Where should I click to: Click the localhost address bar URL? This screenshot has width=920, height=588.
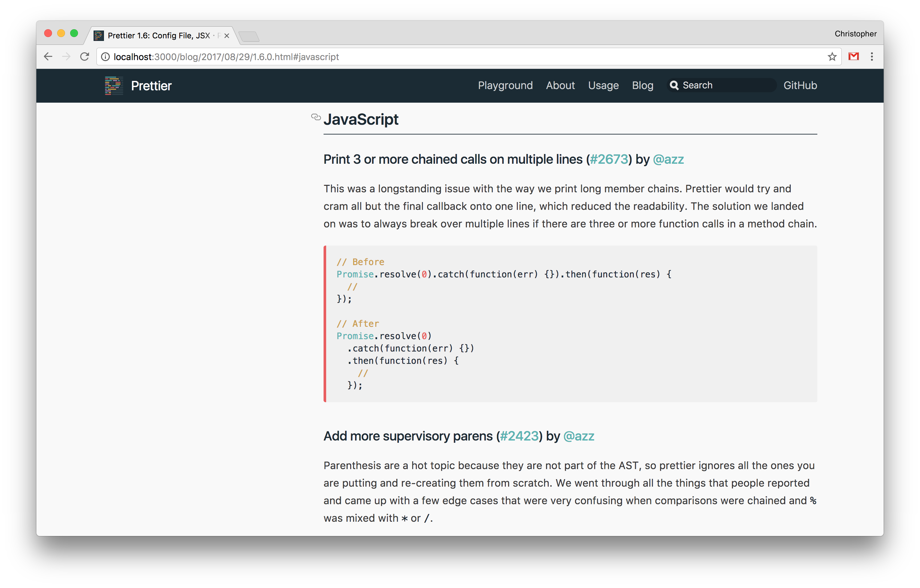point(226,57)
